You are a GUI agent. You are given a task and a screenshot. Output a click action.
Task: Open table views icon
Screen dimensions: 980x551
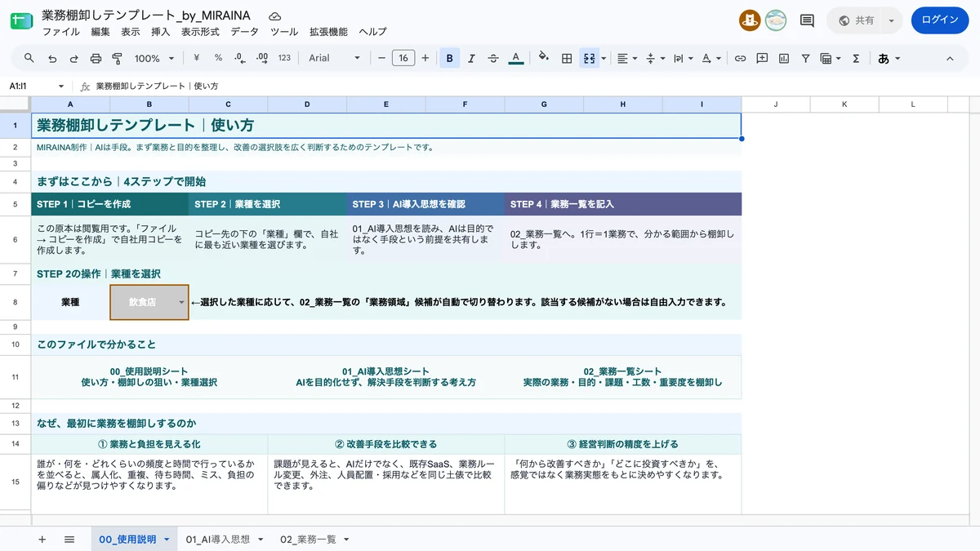click(831, 58)
